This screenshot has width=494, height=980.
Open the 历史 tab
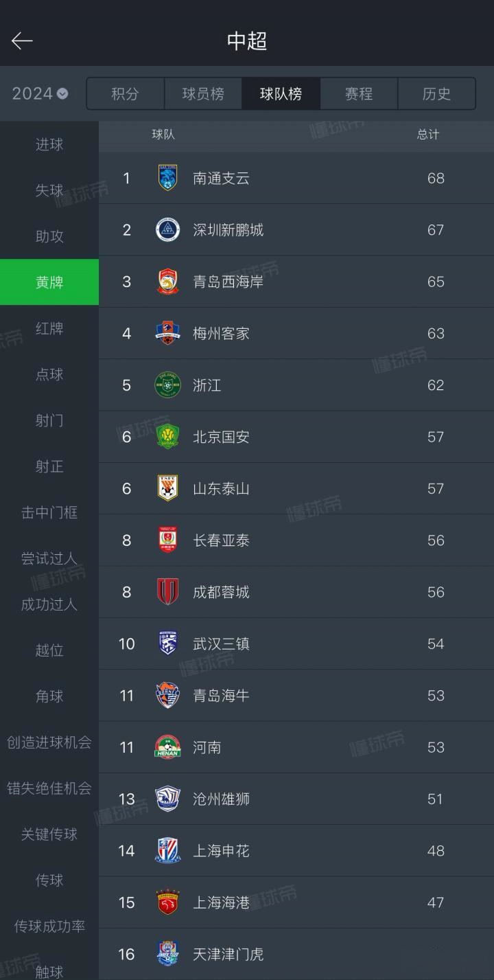tap(436, 93)
